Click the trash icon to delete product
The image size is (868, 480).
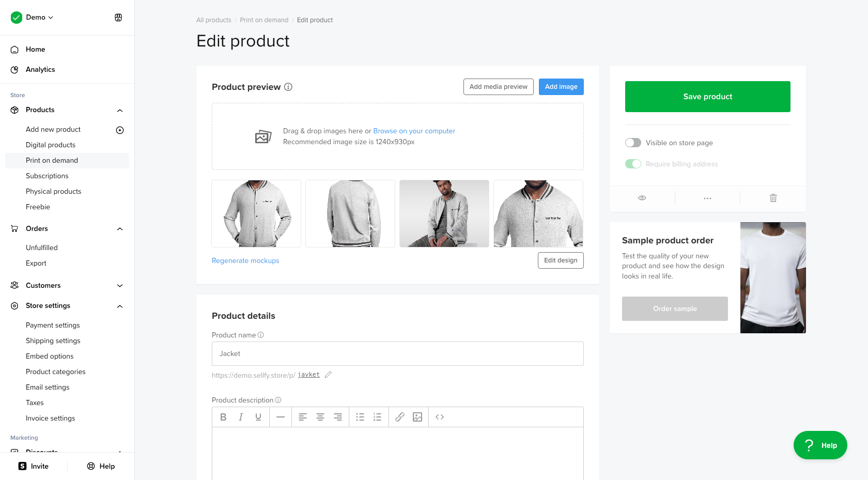[x=773, y=198]
